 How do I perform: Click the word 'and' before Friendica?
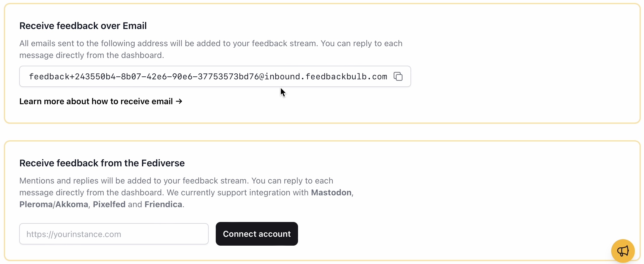tap(135, 204)
